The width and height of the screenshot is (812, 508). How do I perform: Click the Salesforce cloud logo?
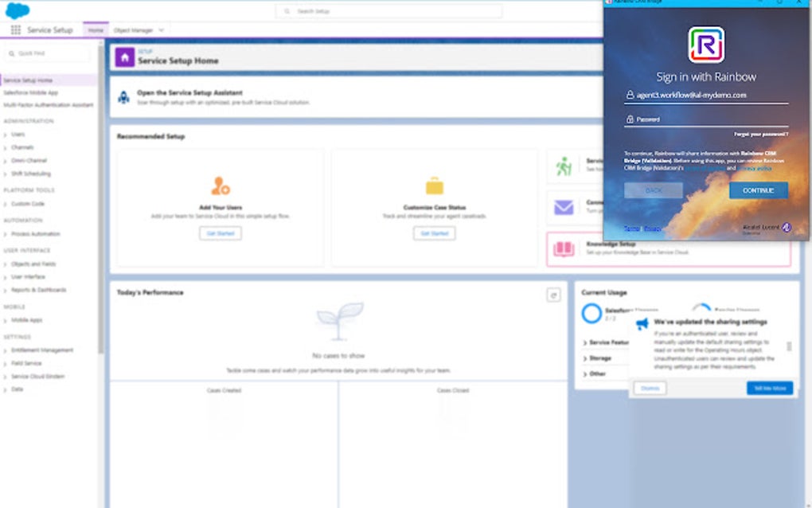tap(18, 11)
